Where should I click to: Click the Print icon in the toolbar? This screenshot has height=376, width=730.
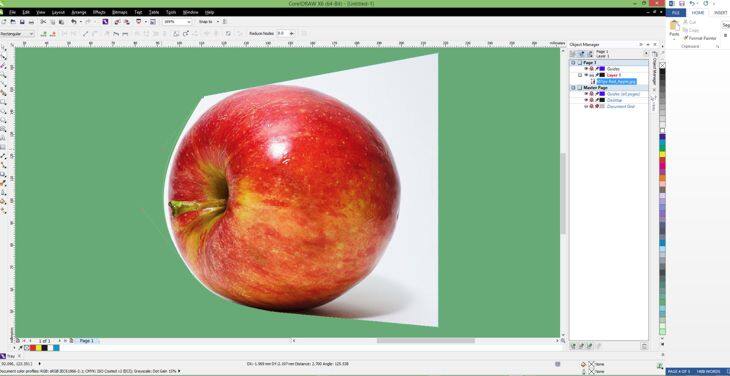(32, 22)
